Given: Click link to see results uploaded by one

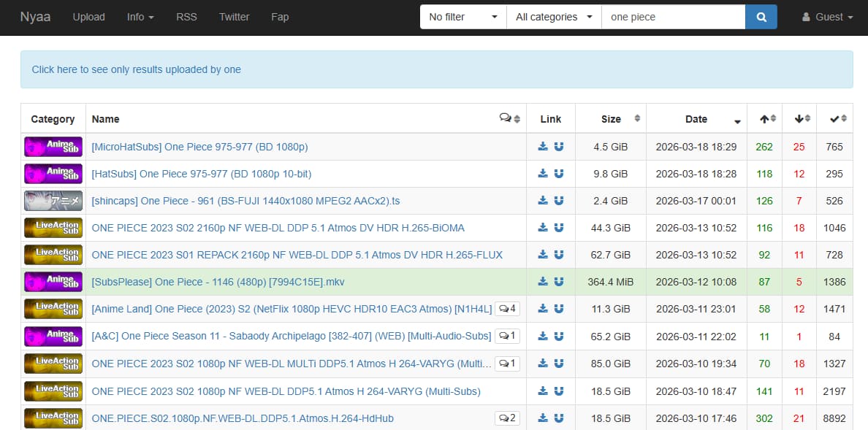Looking at the screenshot, I should point(136,69).
